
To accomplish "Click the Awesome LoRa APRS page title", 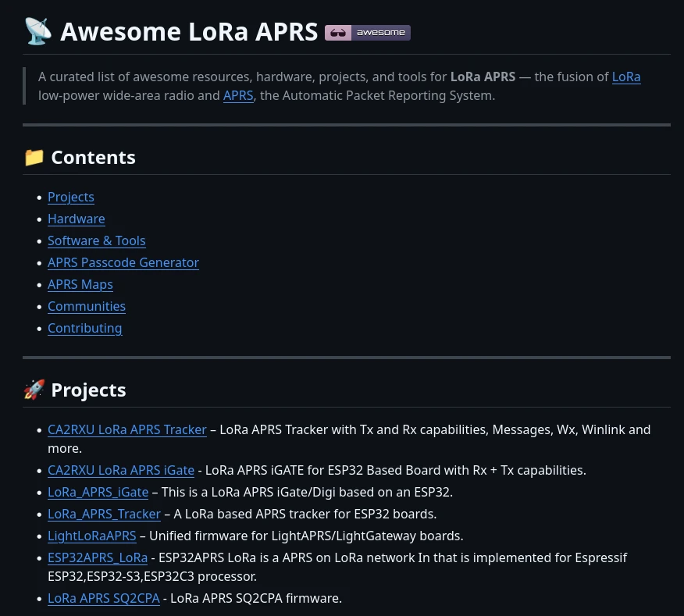I will coord(189,32).
